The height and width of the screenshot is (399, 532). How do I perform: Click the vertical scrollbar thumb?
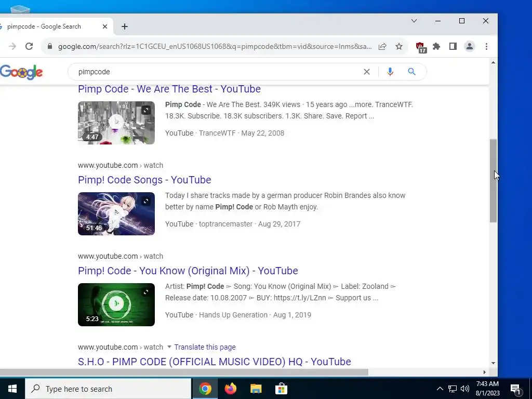494,181
